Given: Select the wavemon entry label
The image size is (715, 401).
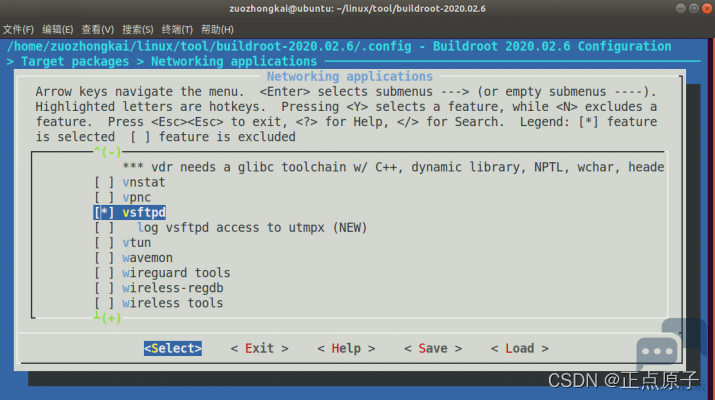Looking at the screenshot, I should [x=147, y=258].
